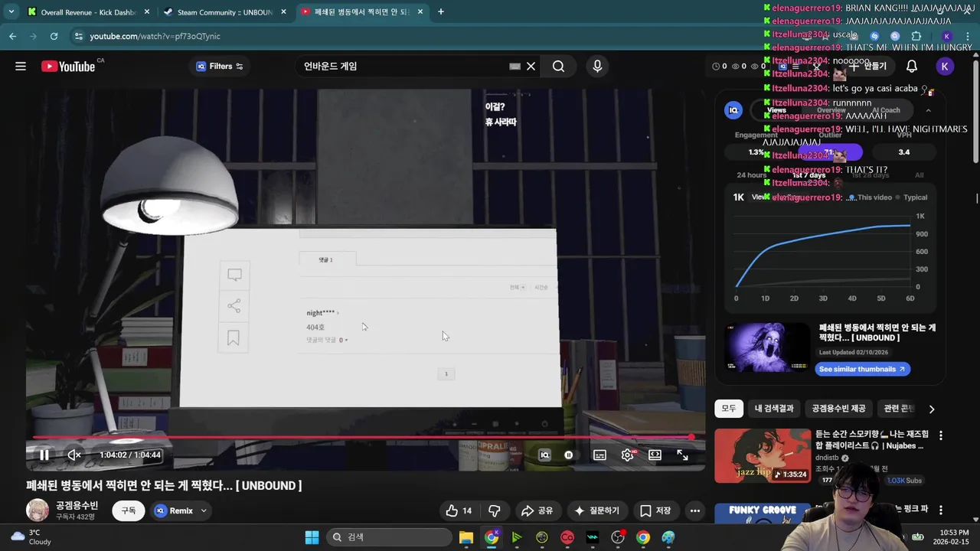Image resolution: width=980 pixels, height=551 pixels.
Task: Share the video via 공유
Action: point(537,510)
